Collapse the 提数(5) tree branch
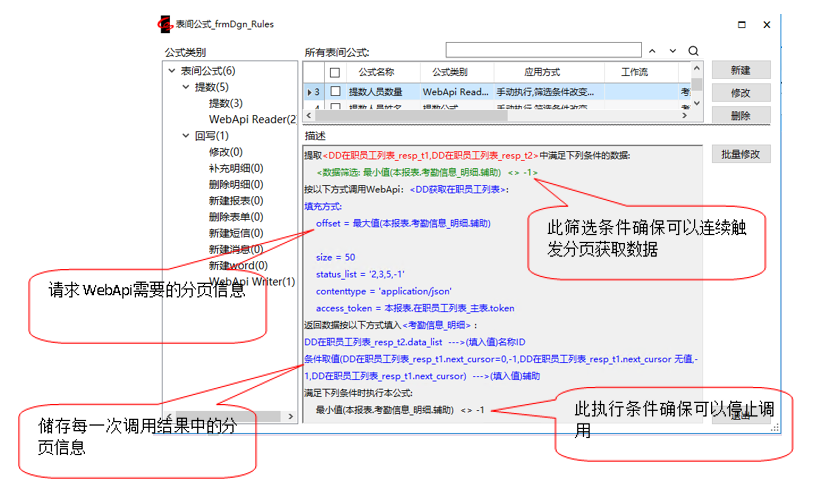The width and height of the screenshot is (815, 496). coord(185,87)
